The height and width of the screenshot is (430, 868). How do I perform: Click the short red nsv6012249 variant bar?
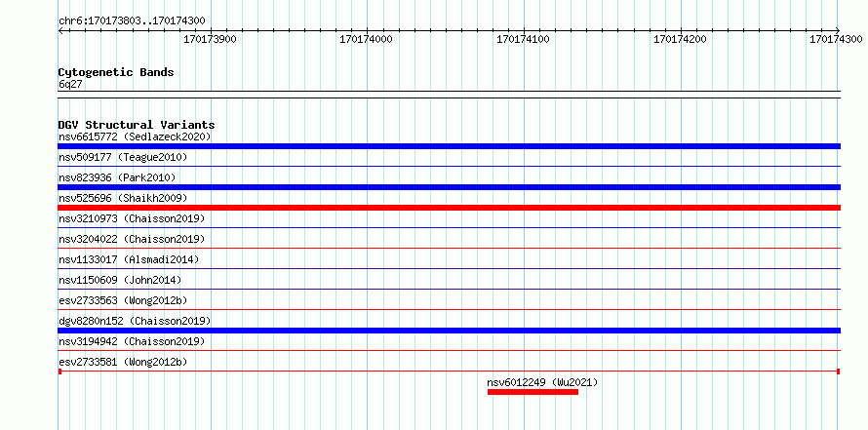(533, 392)
